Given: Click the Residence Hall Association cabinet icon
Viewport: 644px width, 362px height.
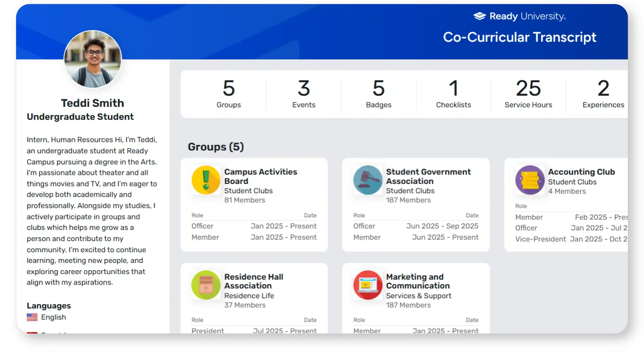Looking at the screenshot, I should pyautogui.click(x=206, y=285).
